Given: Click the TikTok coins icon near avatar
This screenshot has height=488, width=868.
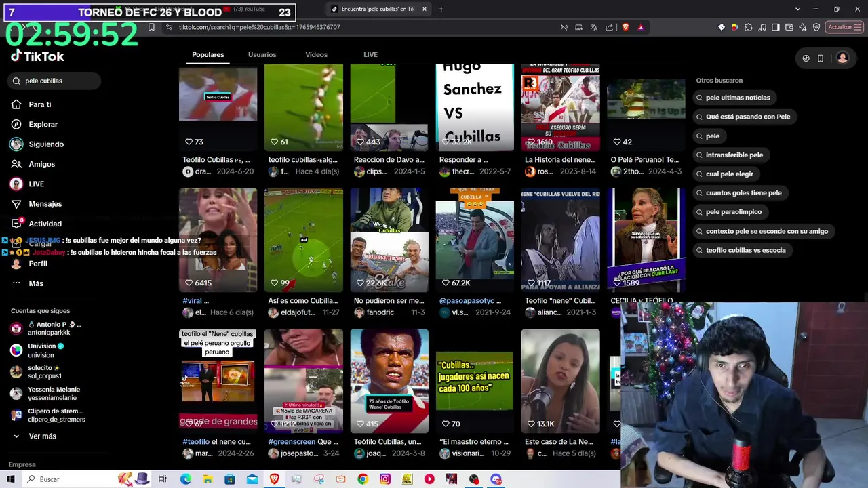Looking at the screenshot, I should (x=806, y=58).
